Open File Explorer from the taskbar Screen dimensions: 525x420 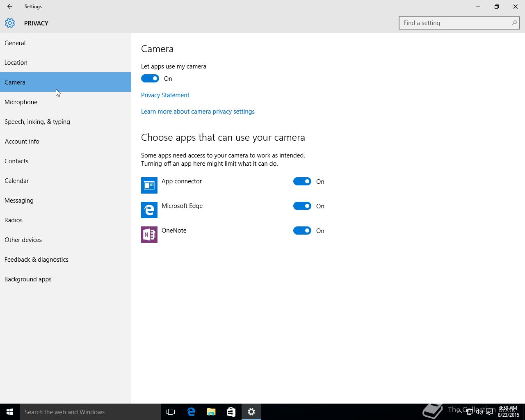coord(211,412)
